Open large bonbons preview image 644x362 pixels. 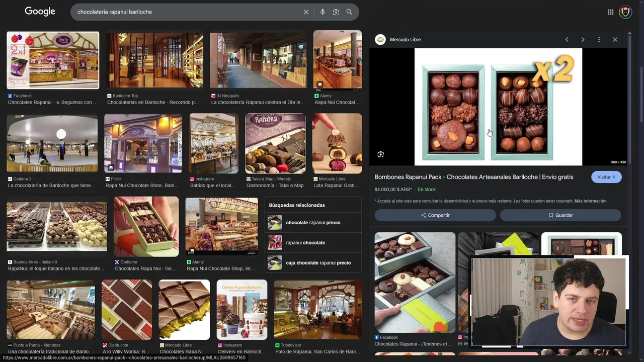[x=498, y=107]
